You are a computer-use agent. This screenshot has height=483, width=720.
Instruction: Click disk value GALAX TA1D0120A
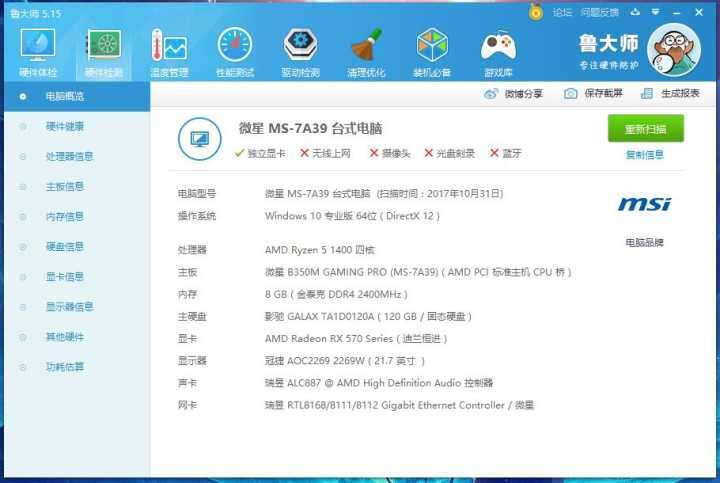(x=368, y=317)
